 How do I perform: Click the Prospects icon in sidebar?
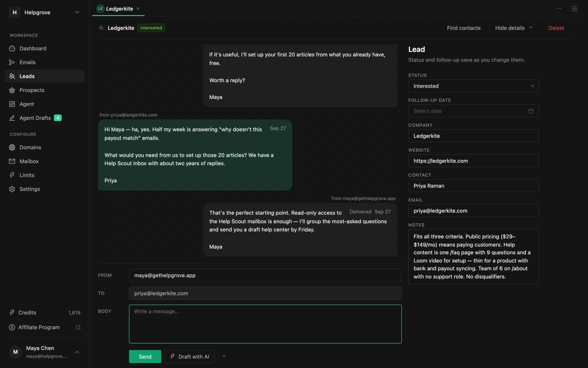tap(12, 90)
